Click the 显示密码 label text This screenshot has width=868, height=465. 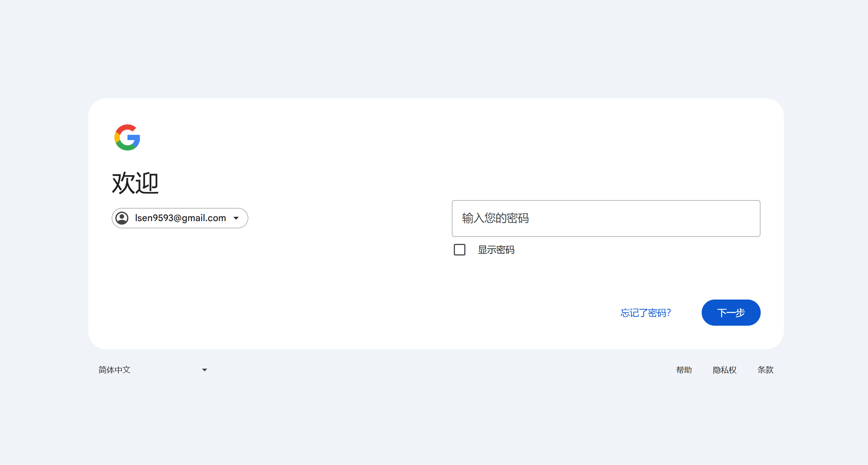[496, 249]
